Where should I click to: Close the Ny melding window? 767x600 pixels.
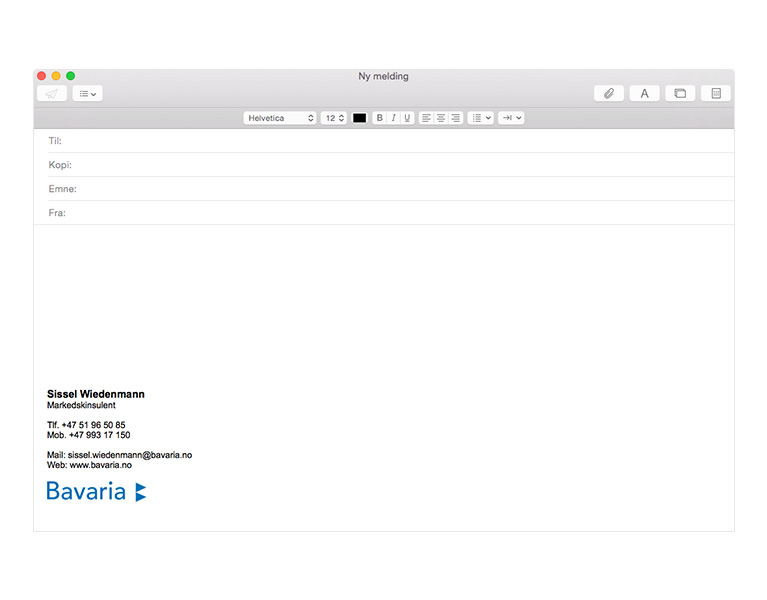tap(42, 76)
